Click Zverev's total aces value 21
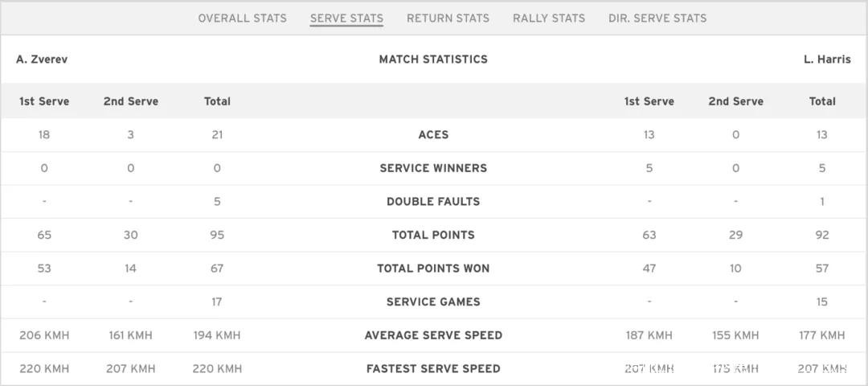This screenshot has width=868, height=386. 217,135
